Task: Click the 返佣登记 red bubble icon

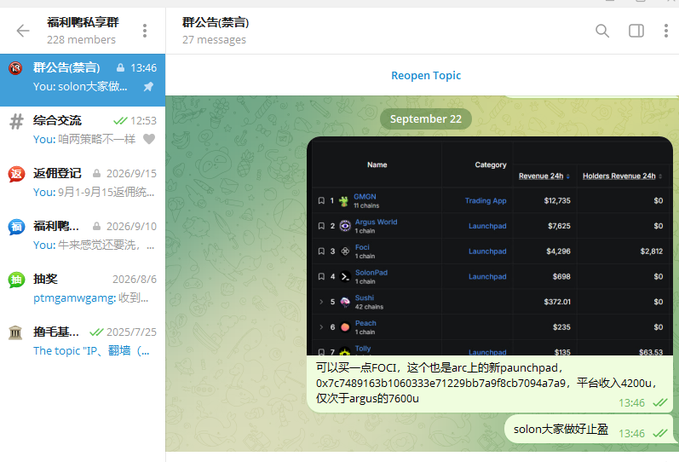Action: [x=16, y=174]
